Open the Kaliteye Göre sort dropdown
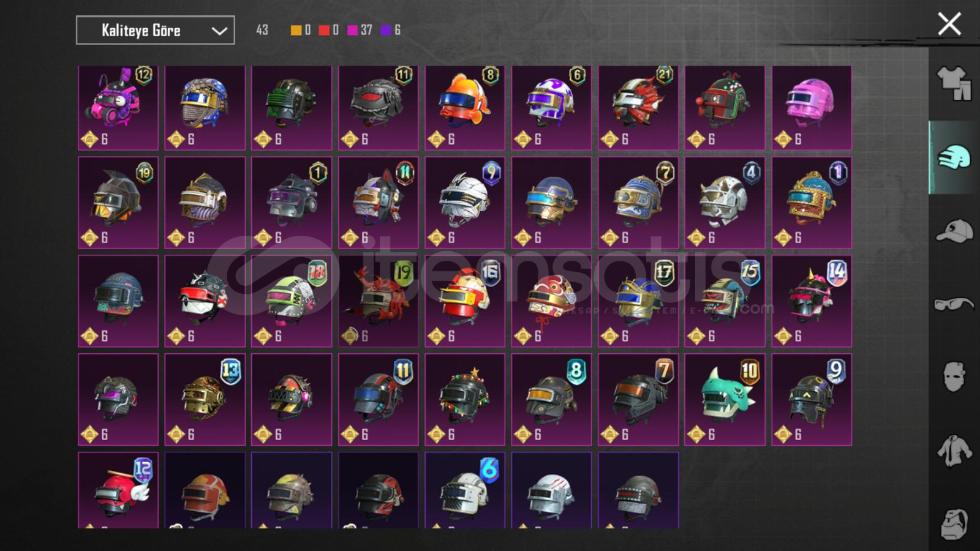 pos(155,30)
